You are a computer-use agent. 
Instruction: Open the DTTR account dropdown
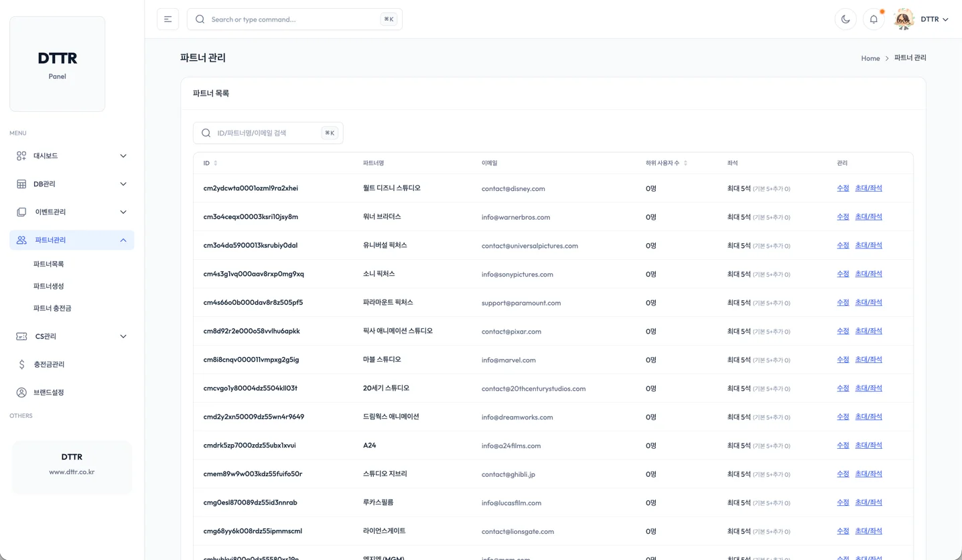tap(934, 19)
